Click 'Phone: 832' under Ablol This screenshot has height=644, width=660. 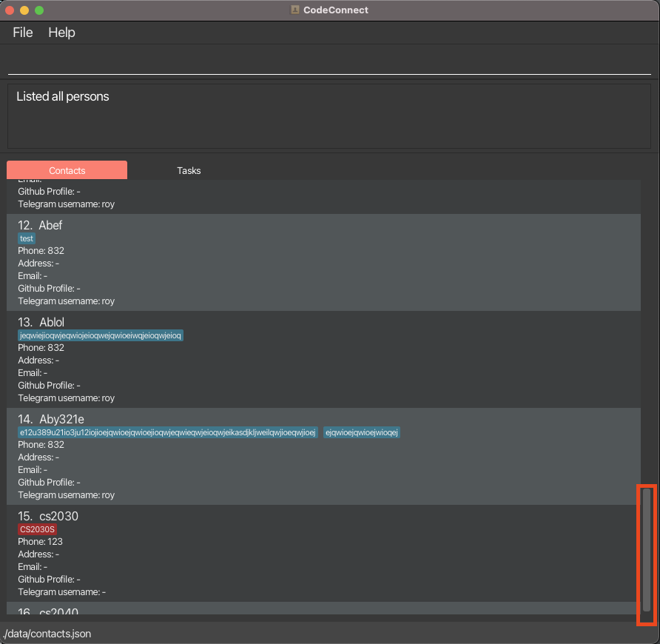41,347
